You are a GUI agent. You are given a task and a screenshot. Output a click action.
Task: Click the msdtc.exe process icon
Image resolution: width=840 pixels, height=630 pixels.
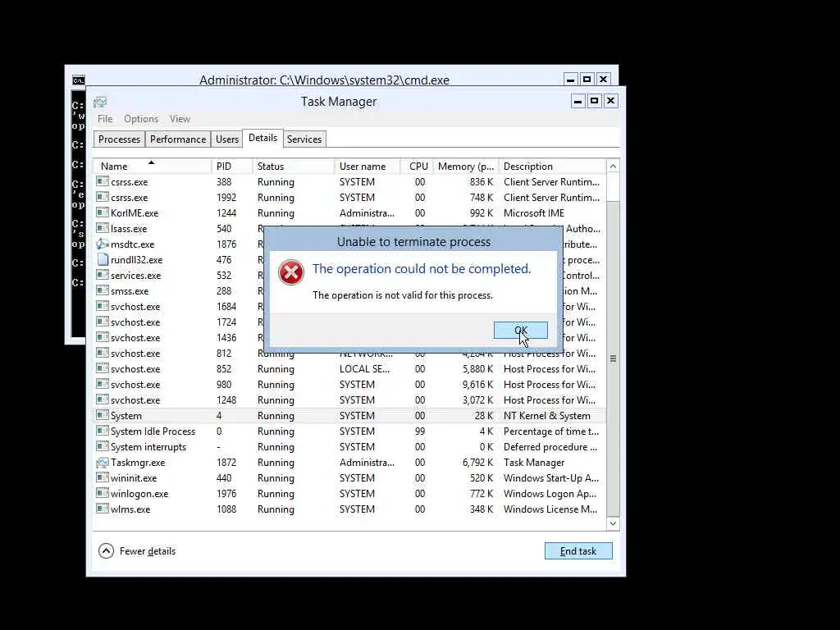[103, 244]
